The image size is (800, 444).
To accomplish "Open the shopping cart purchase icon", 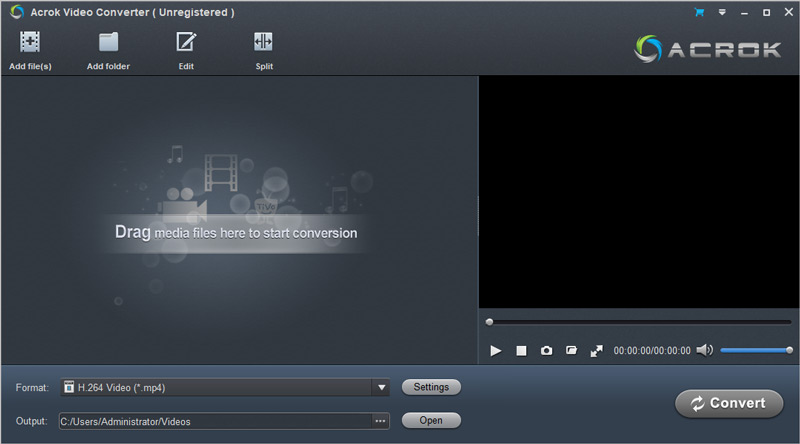I will [699, 13].
